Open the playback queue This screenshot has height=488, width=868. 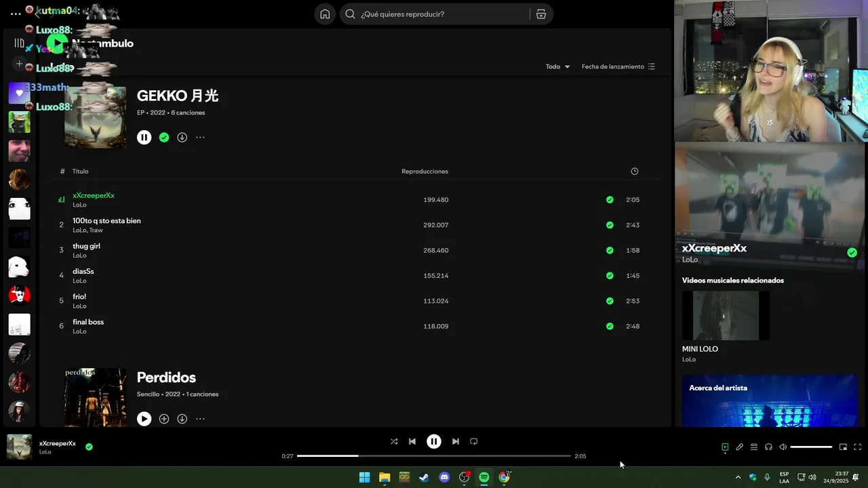coord(754,447)
